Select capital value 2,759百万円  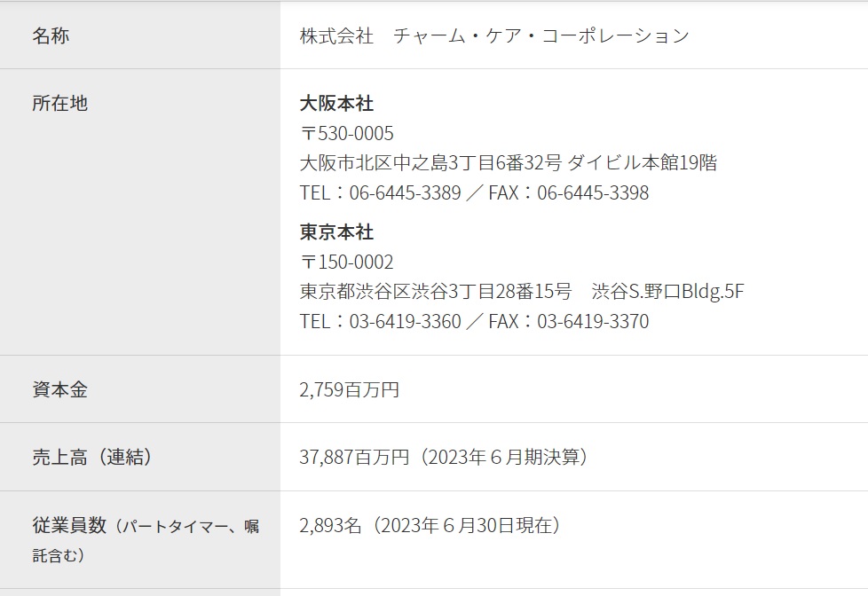pyautogui.click(x=350, y=389)
